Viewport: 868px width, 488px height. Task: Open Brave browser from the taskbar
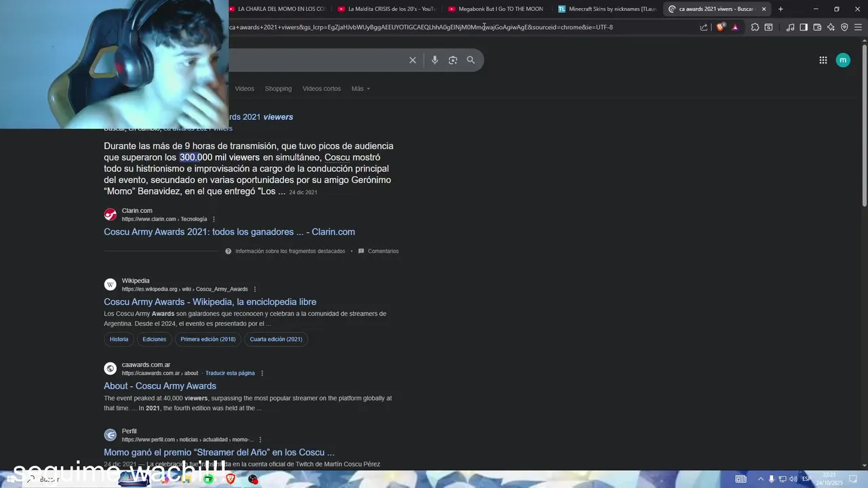coord(231,479)
